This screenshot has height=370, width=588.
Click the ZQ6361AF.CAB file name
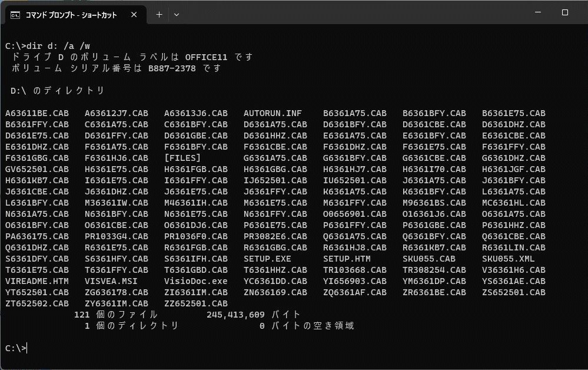(355, 292)
